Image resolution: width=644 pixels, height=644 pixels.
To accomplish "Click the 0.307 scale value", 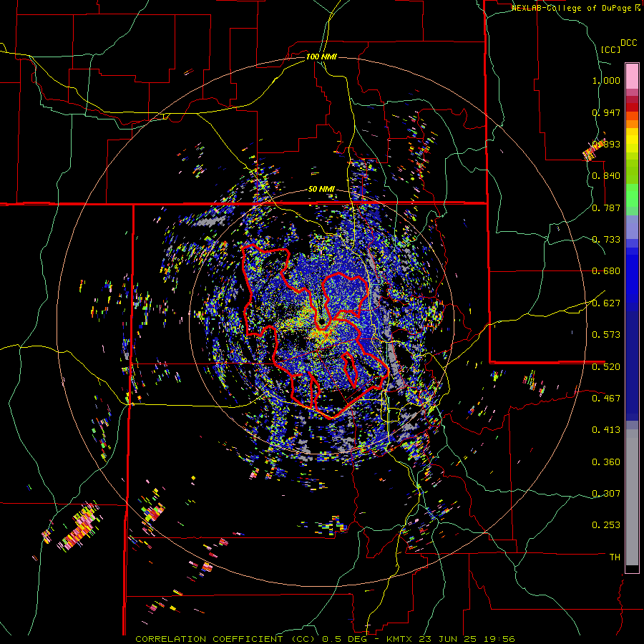I will pyautogui.click(x=606, y=493).
